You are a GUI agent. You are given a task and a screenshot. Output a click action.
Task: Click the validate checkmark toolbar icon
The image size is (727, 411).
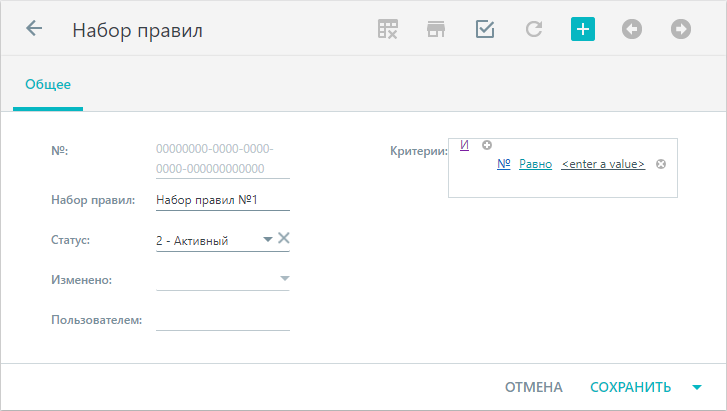[x=485, y=29]
